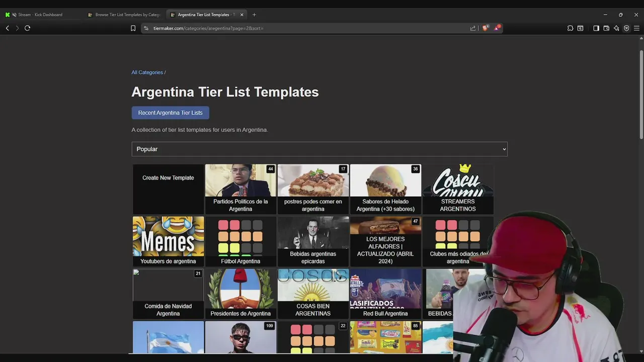Image resolution: width=644 pixels, height=362 pixels.
Task: Open Sabores de Helado Argentina template
Action: click(x=385, y=189)
